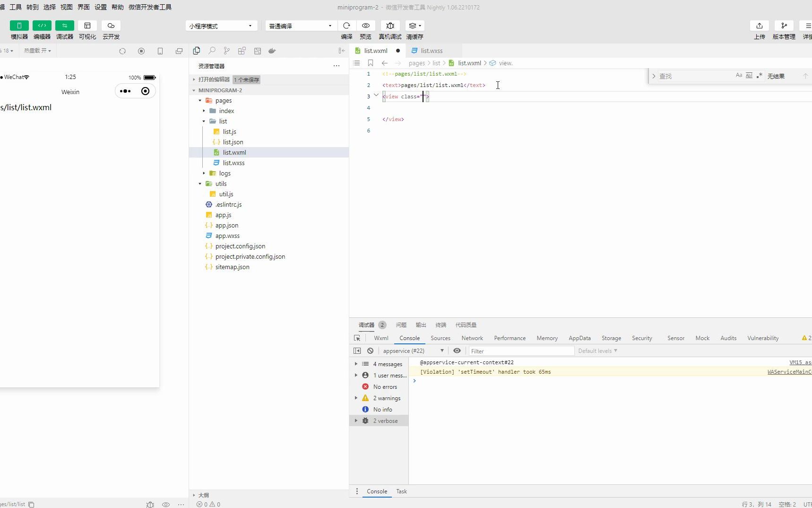Click the simulator stop icon
Image resolution: width=812 pixels, height=508 pixels.
141,51
